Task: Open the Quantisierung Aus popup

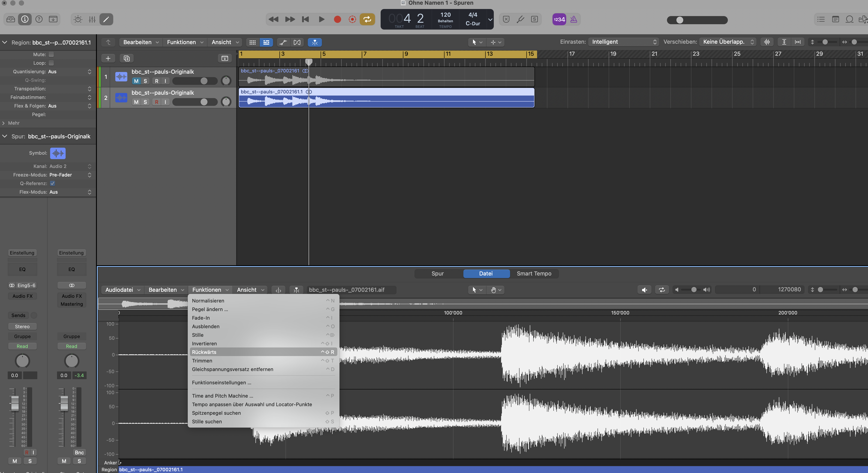Action: (69, 71)
